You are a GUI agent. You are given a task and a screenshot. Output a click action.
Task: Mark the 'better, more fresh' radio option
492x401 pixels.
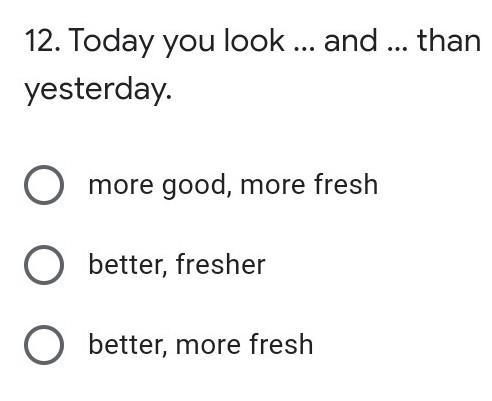pos(44,345)
